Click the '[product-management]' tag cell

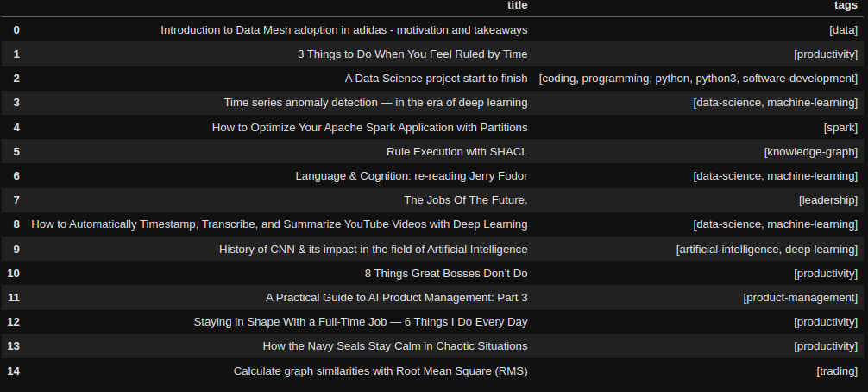801,298
